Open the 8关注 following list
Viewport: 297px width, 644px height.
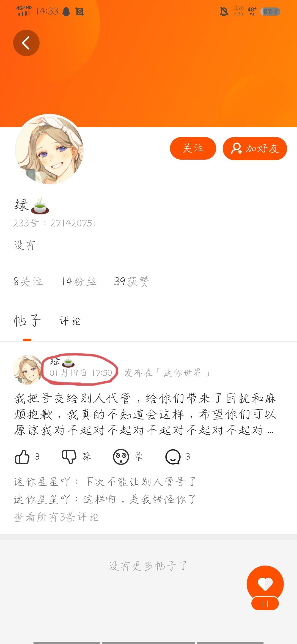(x=28, y=282)
